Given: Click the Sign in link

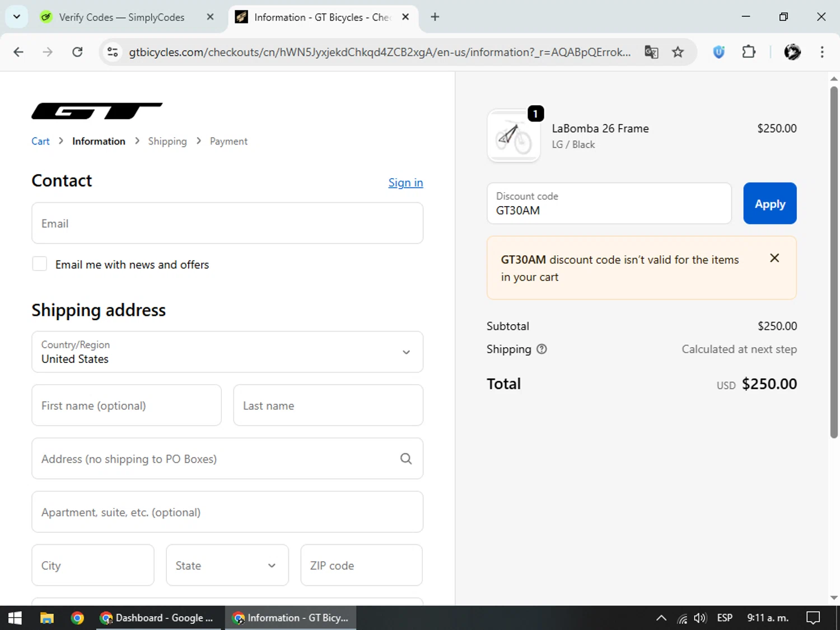Looking at the screenshot, I should (x=405, y=183).
